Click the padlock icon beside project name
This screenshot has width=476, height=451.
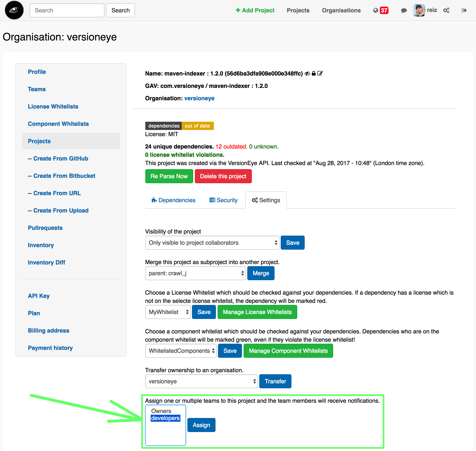pyautogui.click(x=313, y=73)
